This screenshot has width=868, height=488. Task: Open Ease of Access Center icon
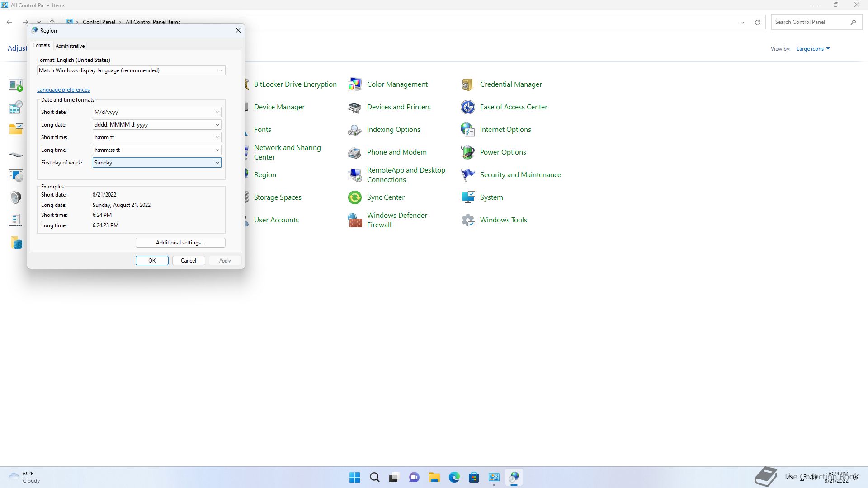click(468, 107)
